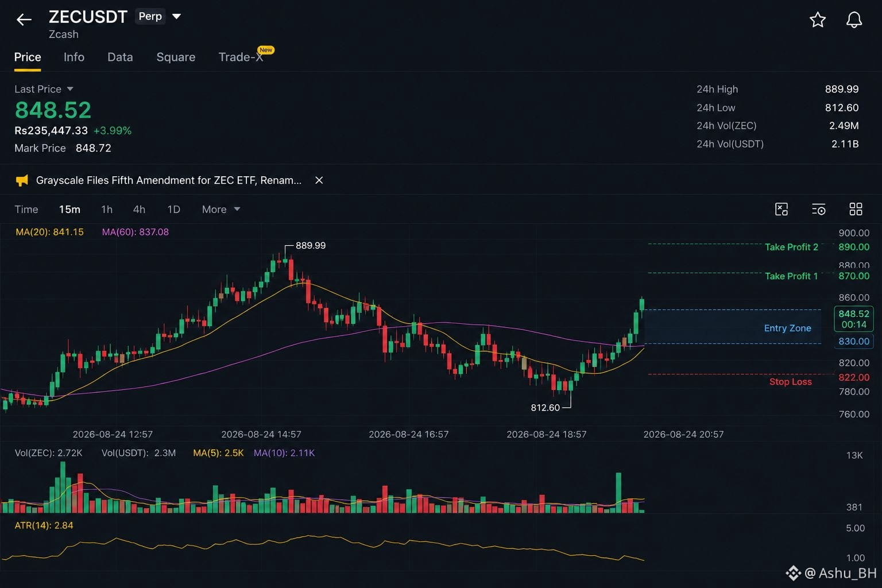Click the Rs235,447.33 converted price
Image resolution: width=882 pixels, height=588 pixels.
point(51,131)
